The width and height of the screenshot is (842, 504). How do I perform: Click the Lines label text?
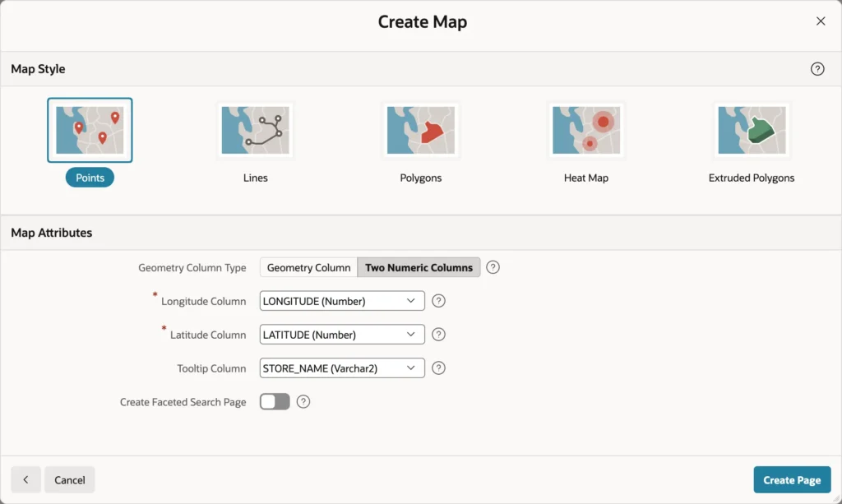coord(255,178)
